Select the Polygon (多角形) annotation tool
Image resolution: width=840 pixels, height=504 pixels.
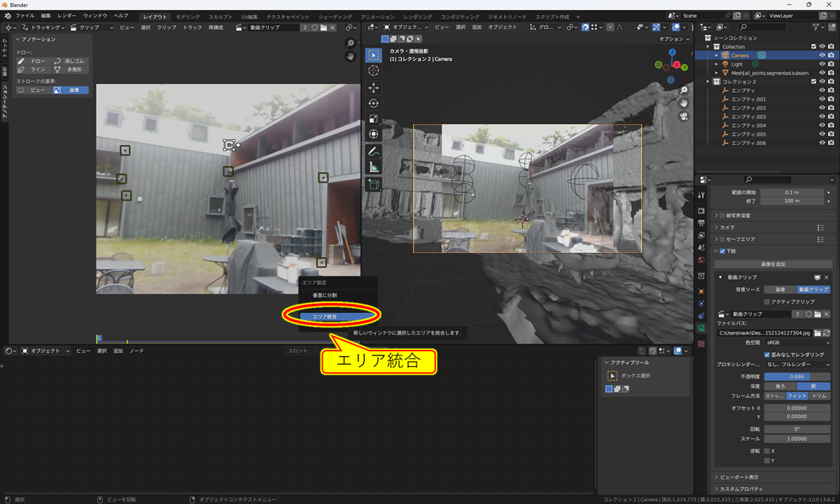(71, 70)
